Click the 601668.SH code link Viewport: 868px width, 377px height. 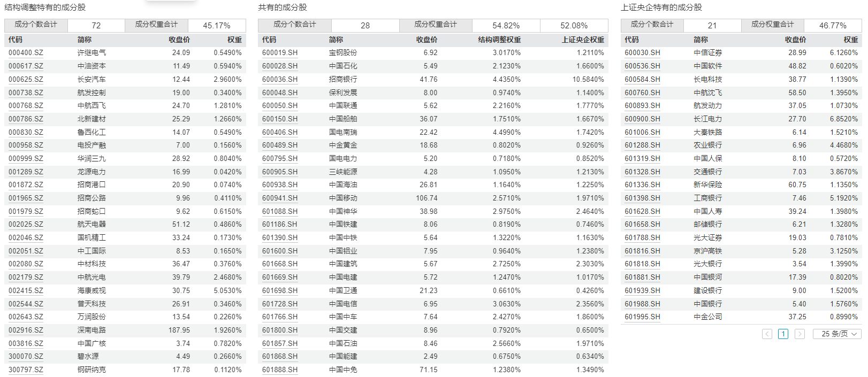click(x=280, y=264)
